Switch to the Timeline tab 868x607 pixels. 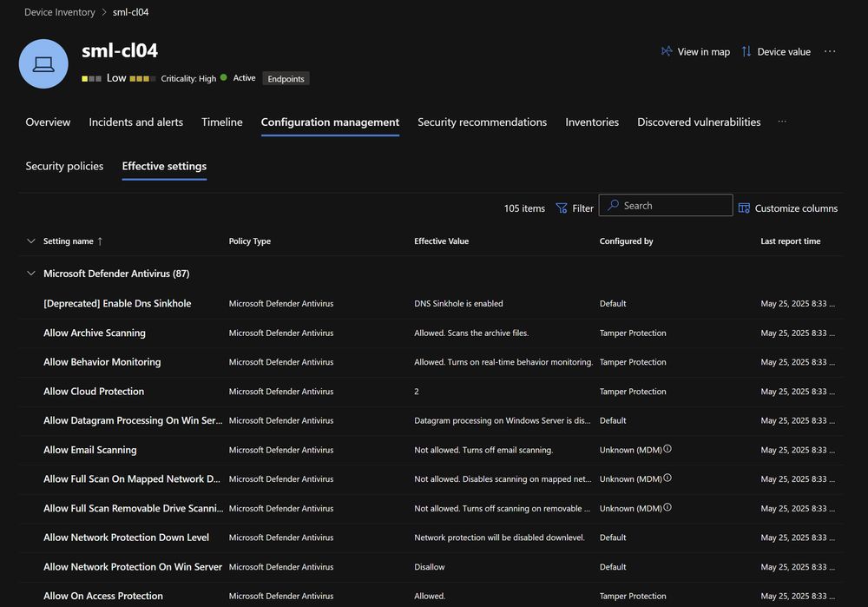click(222, 122)
